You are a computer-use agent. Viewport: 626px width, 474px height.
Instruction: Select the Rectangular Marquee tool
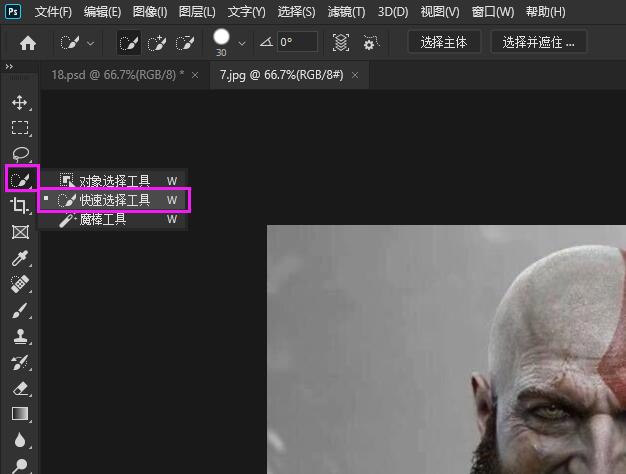pyautogui.click(x=20, y=128)
